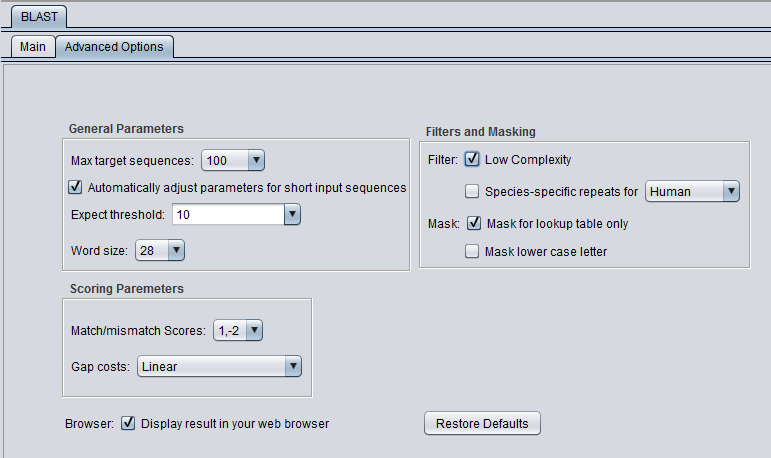Toggle automatically adjust parameters for short sequences
This screenshot has height=458, width=771.
75,187
